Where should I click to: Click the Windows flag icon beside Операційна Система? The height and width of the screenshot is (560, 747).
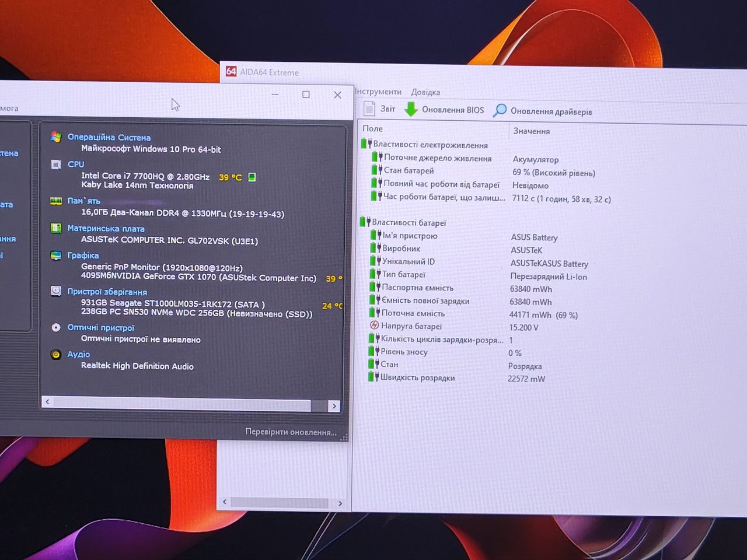click(x=56, y=137)
